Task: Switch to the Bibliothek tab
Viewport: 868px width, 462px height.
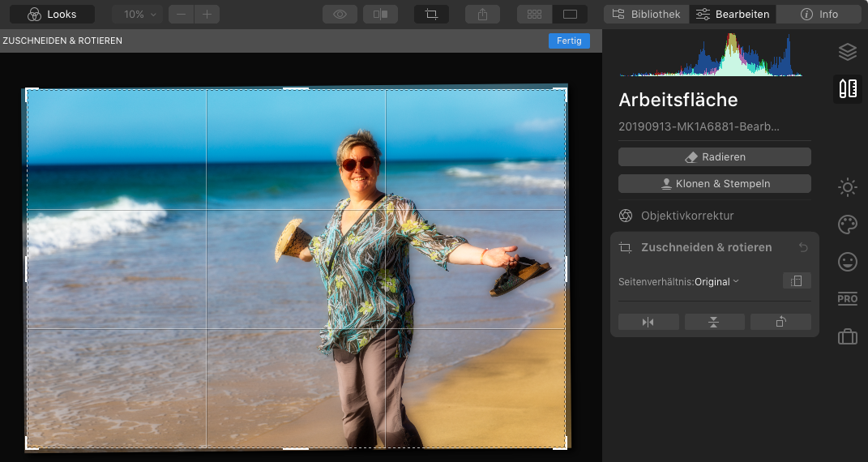Action: pos(646,15)
